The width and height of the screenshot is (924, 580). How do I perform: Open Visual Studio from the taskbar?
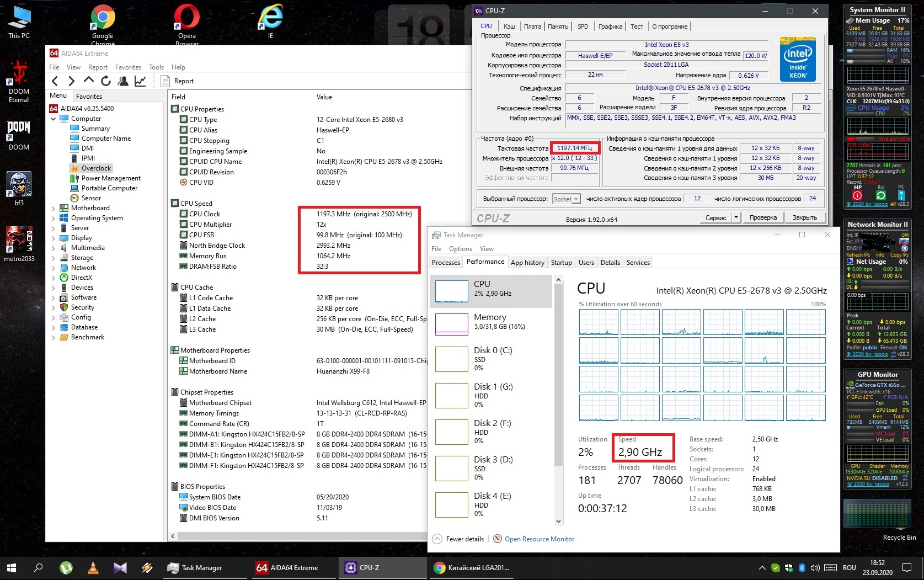coord(120,567)
